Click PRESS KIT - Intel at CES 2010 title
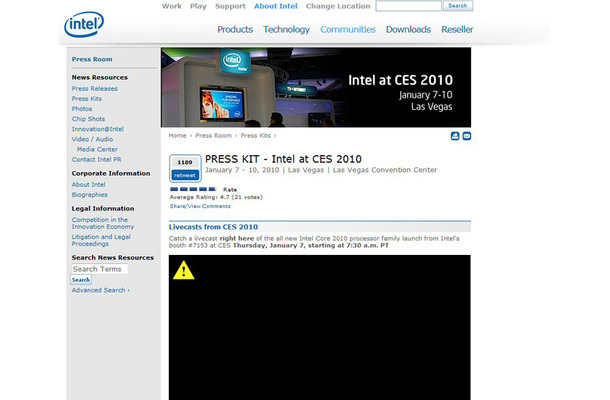This screenshot has height=400, width=610. [283, 159]
